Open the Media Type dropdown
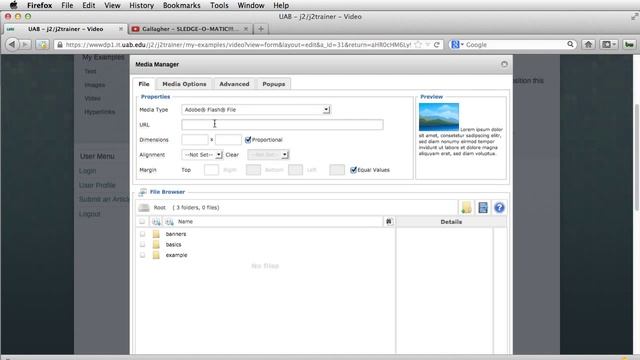Screen dimensions: 640x360 256,109
